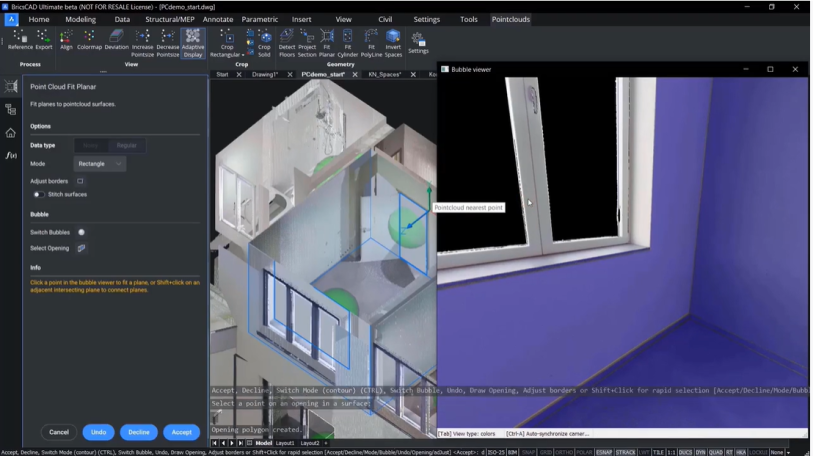Toggle DYN in the status bar
The height and width of the screenshot is (456, 813).
pyautogui.click(x=700, y=452)
